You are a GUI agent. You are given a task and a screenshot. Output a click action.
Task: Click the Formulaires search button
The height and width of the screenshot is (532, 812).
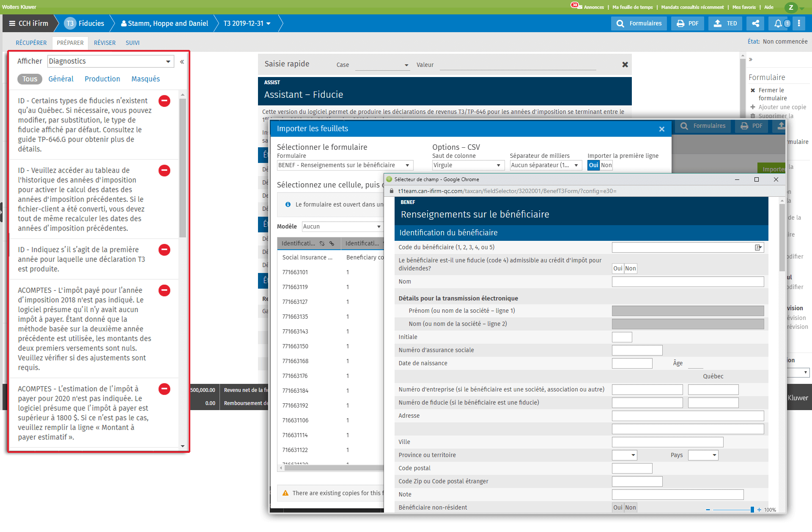point(639,23)
